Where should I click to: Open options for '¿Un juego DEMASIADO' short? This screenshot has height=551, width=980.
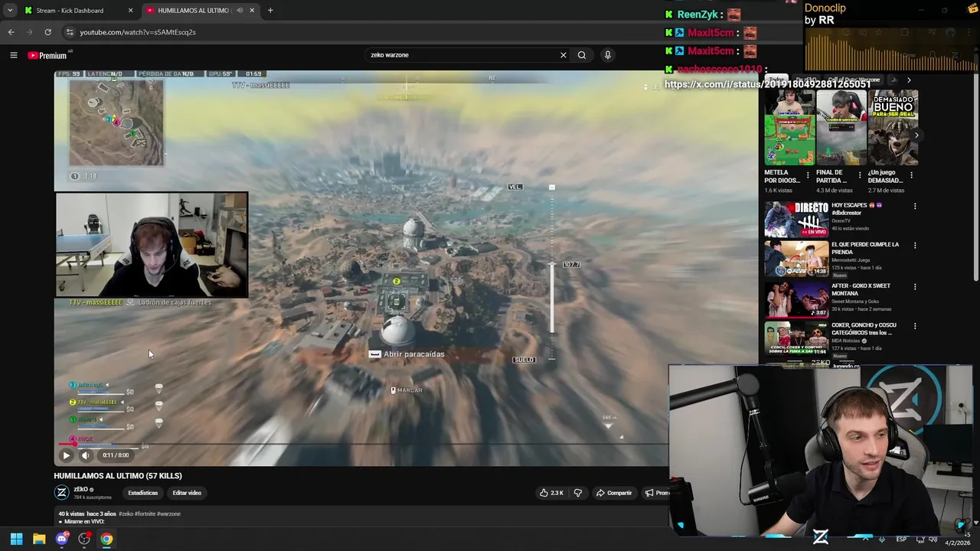pos(911,175)
